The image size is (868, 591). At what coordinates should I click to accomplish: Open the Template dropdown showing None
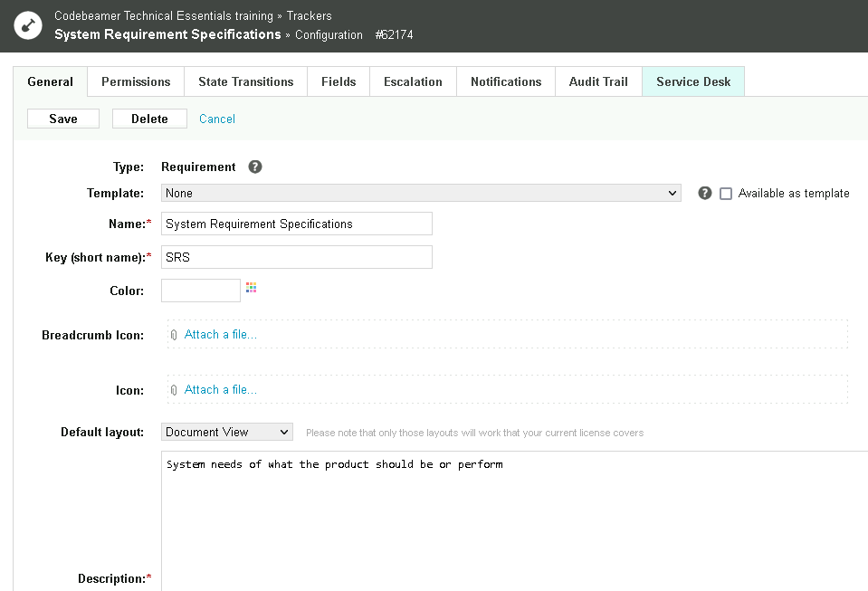tap(421, 193)
